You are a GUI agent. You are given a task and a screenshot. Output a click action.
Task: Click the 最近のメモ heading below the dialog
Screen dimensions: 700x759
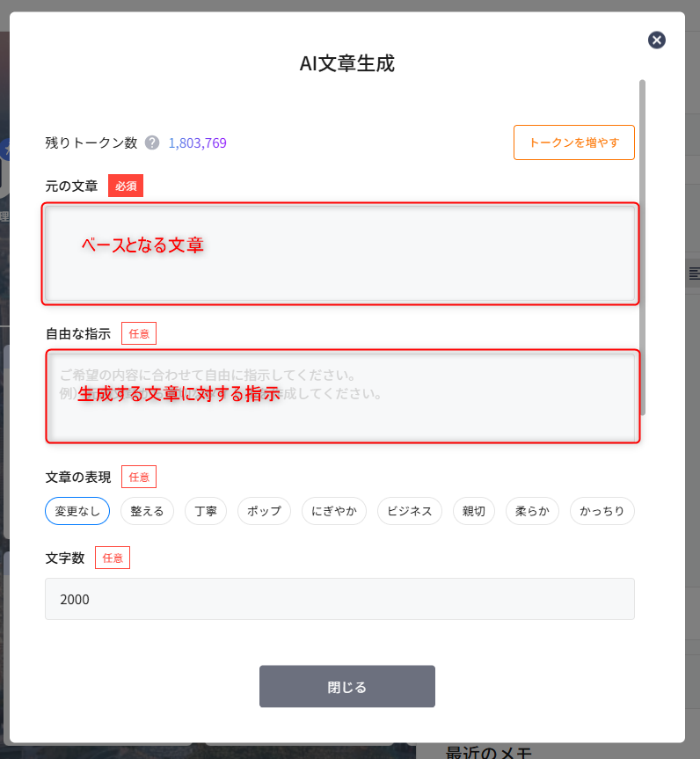[x=488, y=752]
